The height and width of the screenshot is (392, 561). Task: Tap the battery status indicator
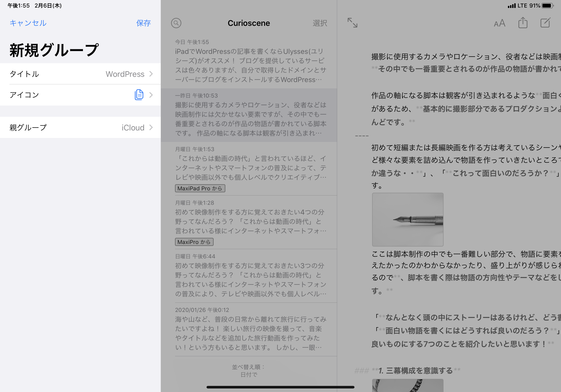(x=547, y=5)
